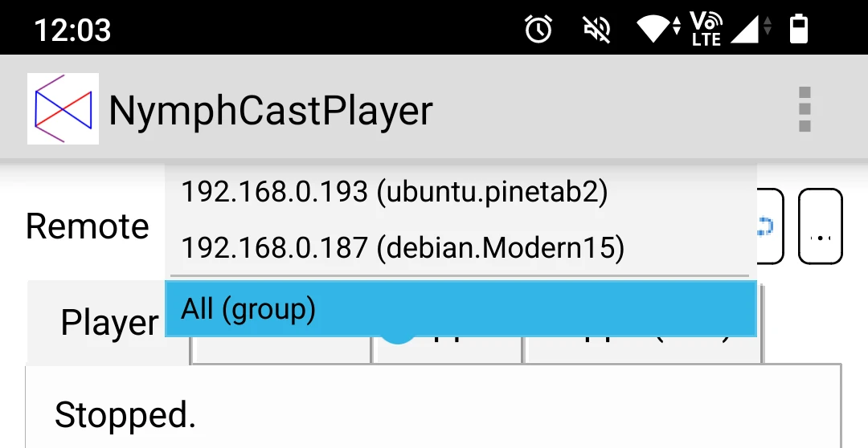Viewport: 868px width, 448px height.
Task: Tap the cellular signal strength icon
Action: coord(751,30)
